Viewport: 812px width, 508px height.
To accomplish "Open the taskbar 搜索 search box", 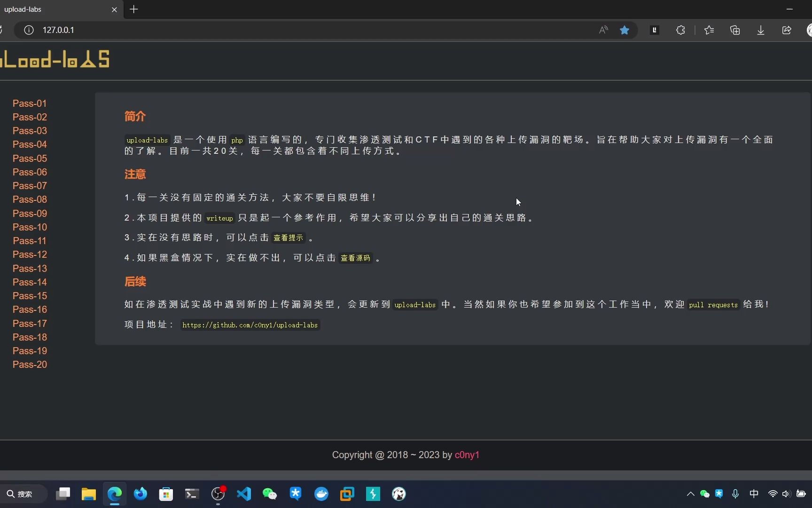I will pyautogui.click(x=23, y=494).
